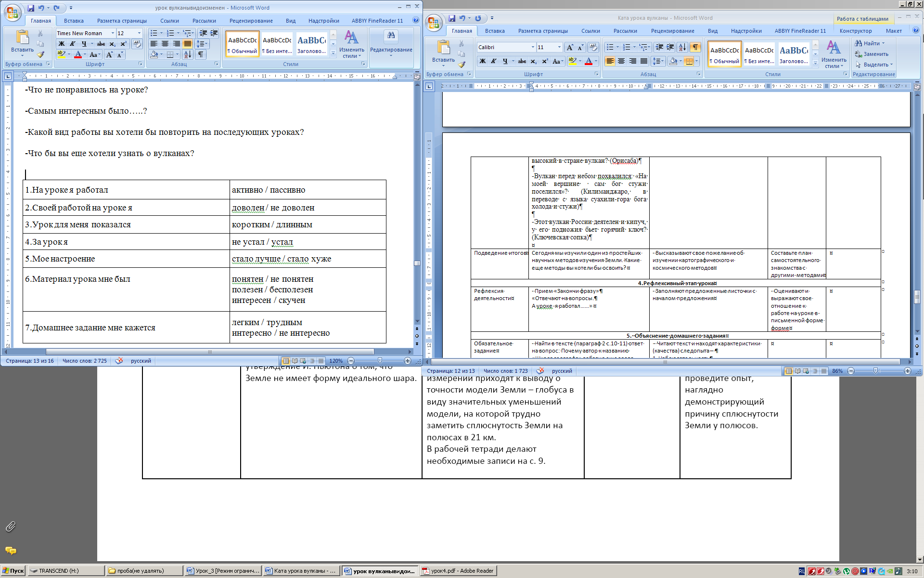Open font size dropdown showing 12

[x=140, y=33]
